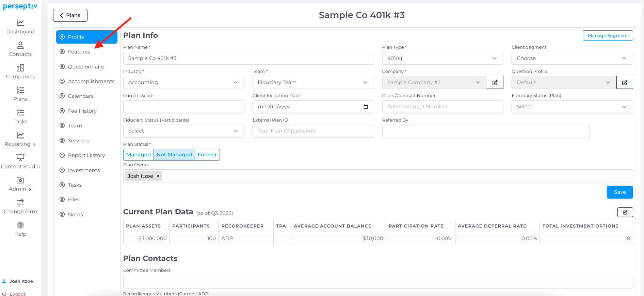Click the Current Score field

183,107
